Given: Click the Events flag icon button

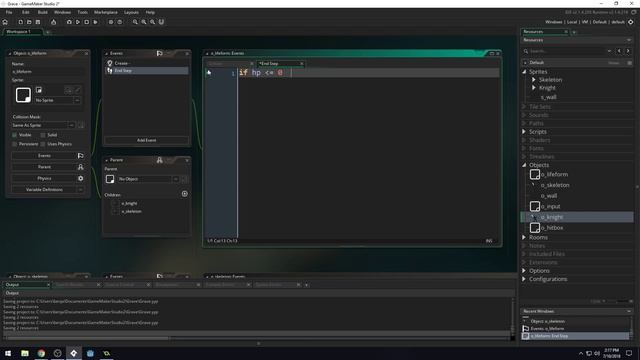Looking at the screenshot, I should pyautogui.click(x=80, y=156).
